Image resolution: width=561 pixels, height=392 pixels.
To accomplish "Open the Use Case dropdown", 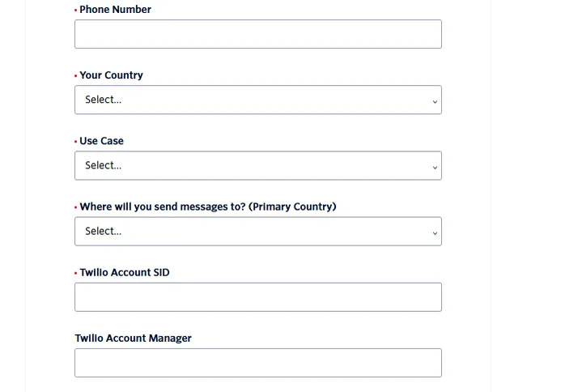I will [258, 165].
